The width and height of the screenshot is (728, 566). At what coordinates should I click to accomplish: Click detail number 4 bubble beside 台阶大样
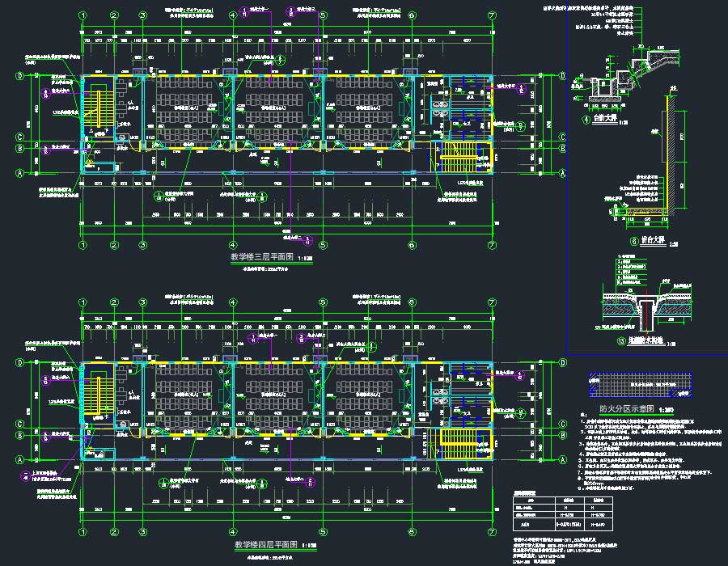click(586, 119)
